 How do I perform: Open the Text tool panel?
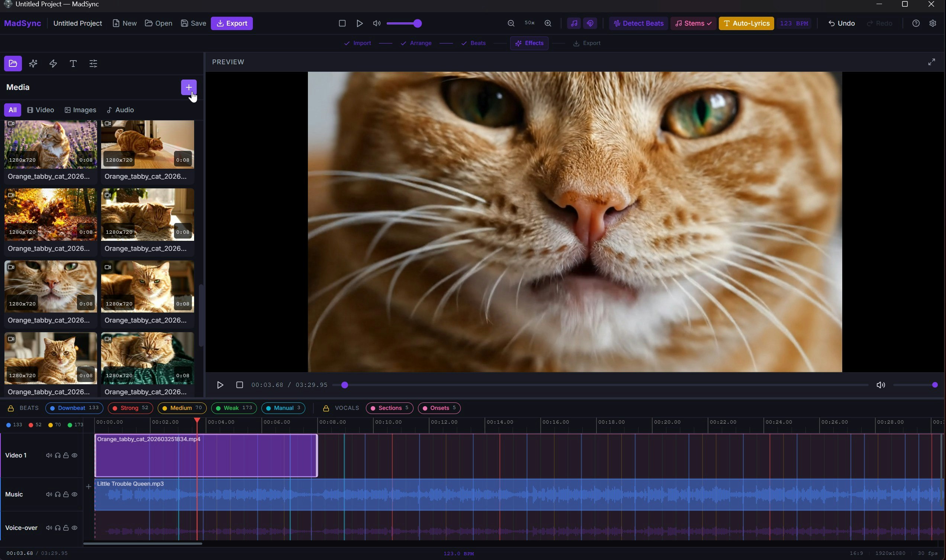click(x=73, y=64)
